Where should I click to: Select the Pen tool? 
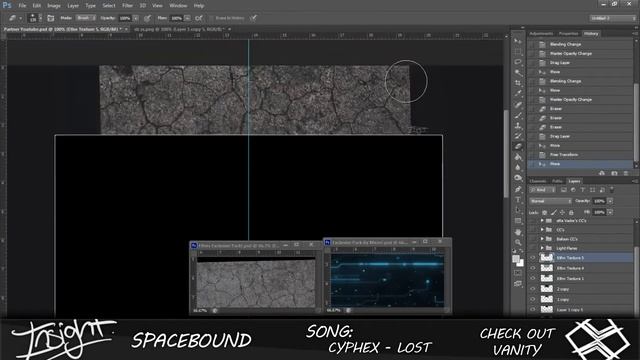[518, 189]
